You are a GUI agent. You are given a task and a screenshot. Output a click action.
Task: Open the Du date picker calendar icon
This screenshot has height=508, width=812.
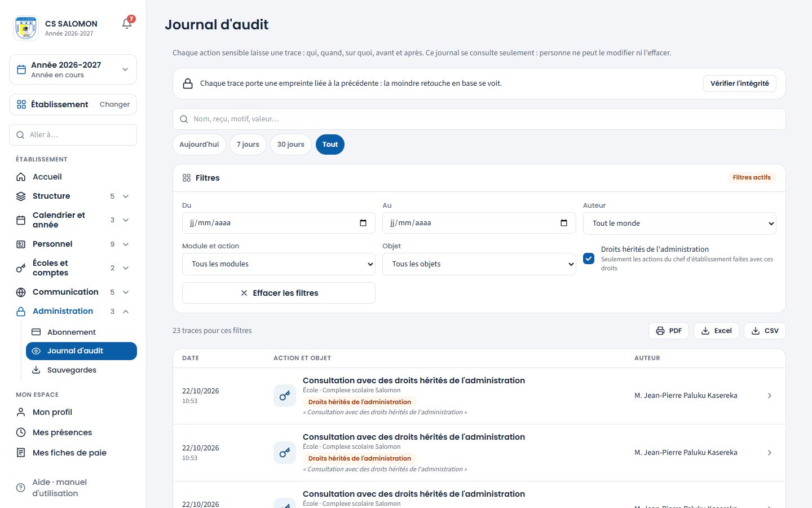363,223
